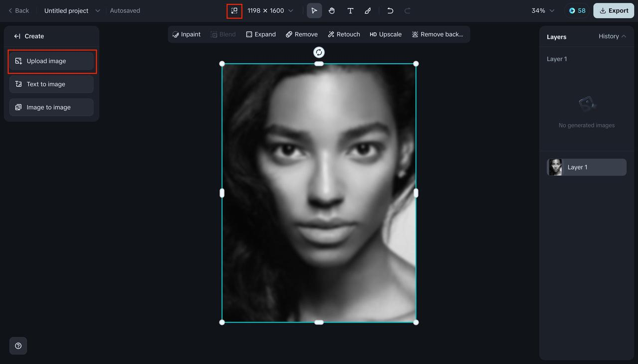Select Layer 1 in the layers list
Viewport: 638px width, 364px height.
click(x=586, y=167)
